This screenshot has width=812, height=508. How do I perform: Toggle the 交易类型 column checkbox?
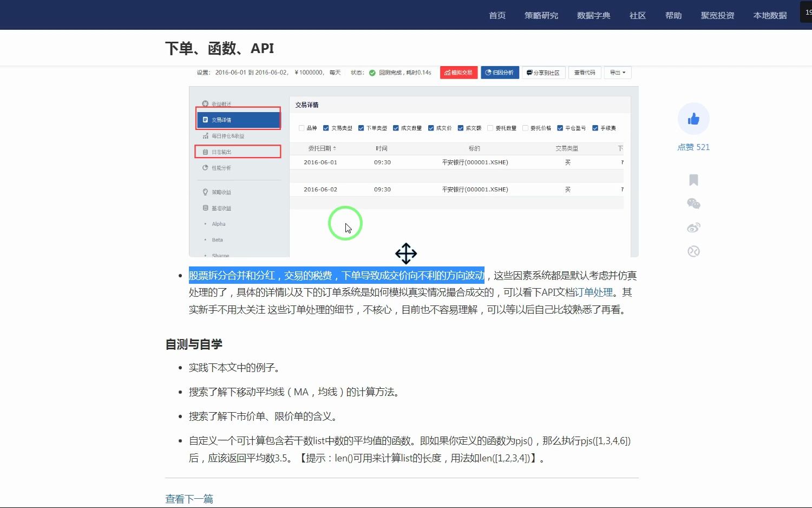(x=326, y=128)
